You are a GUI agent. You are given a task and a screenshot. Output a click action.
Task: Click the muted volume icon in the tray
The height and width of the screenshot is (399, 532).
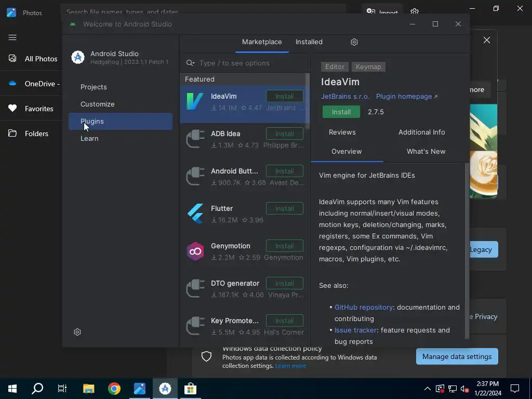click(465, 389)
